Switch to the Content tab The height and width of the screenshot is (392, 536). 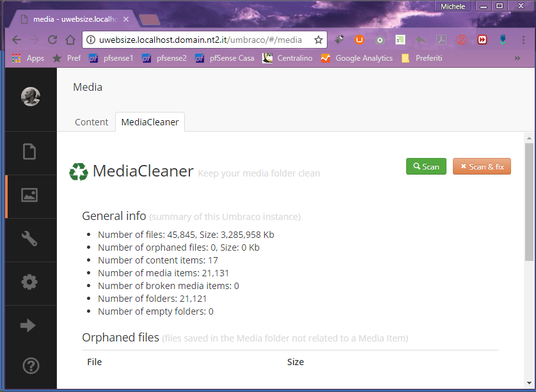(x=91, y=122)
